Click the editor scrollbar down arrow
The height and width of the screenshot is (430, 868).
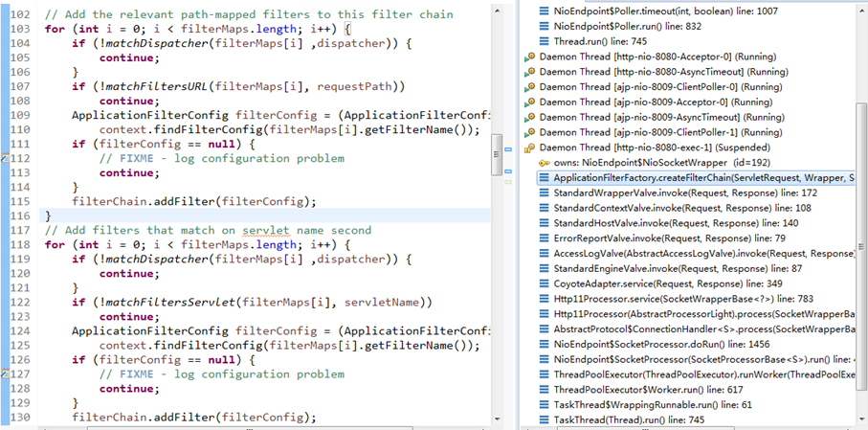coord(497,419)
